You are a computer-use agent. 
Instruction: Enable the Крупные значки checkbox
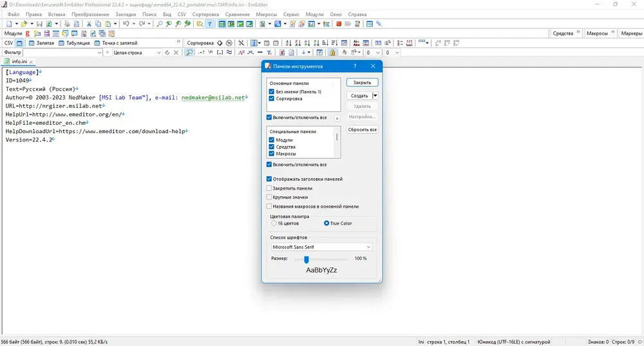pyautogui.click(x=269, y=197)
